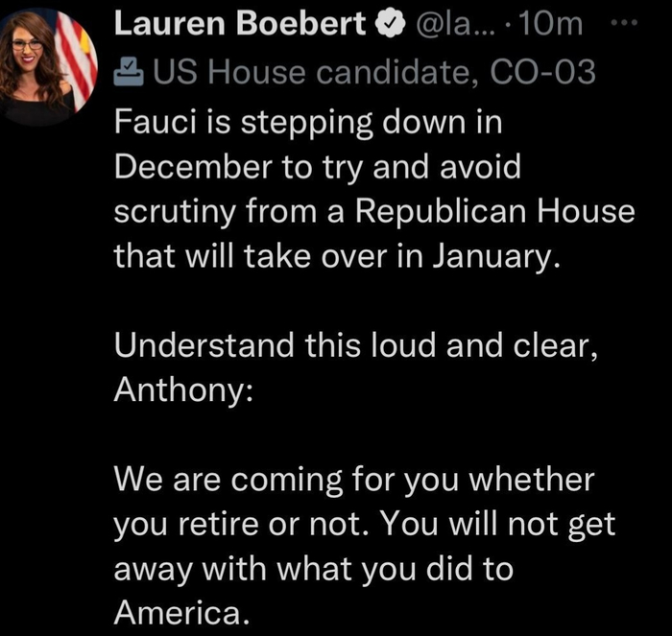Click the line "December to try and avoid"

pos(316,168)
